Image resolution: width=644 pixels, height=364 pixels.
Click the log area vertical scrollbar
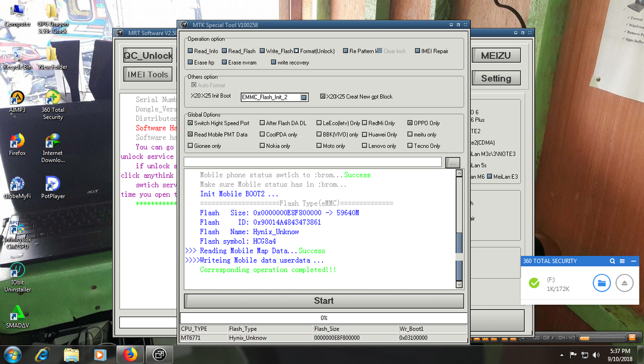click(x=459, y=229)
